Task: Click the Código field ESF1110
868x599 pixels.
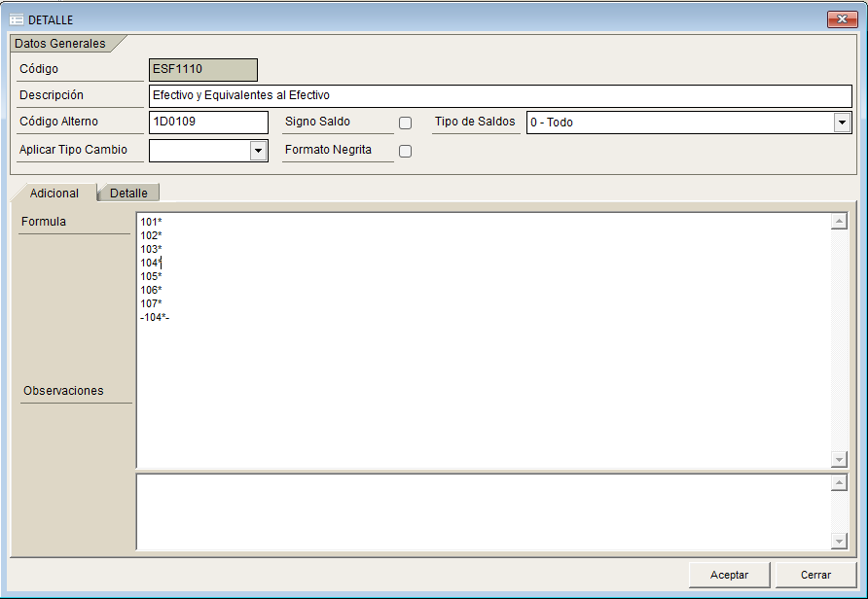Action: coord(203,70)
